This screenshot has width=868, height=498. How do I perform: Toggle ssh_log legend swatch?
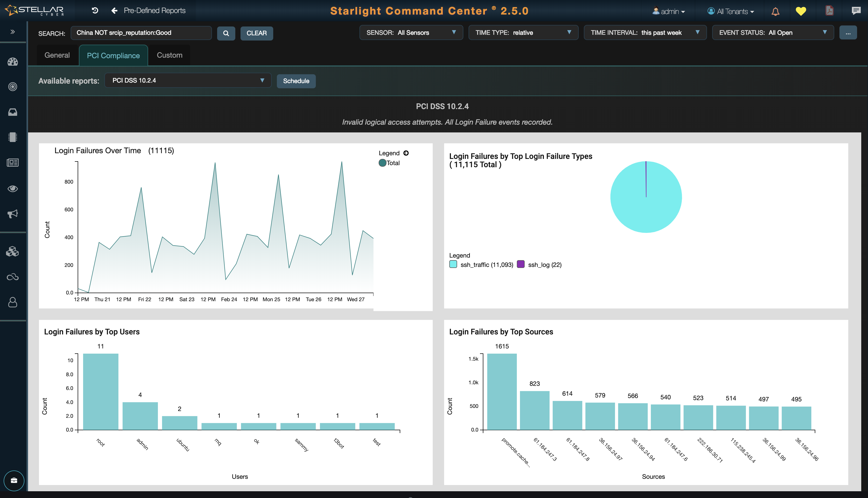pyautogui.click(x=520, y=264)
